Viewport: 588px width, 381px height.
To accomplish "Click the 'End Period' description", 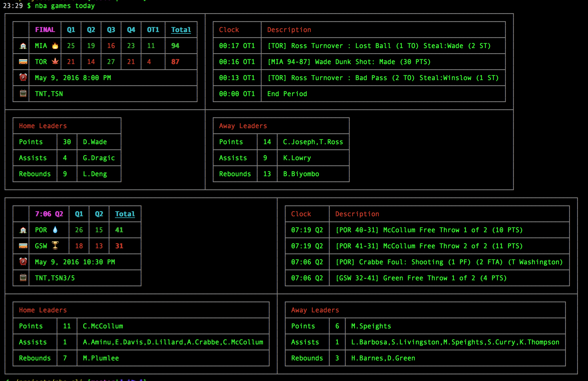I will [x=287, y=94].
